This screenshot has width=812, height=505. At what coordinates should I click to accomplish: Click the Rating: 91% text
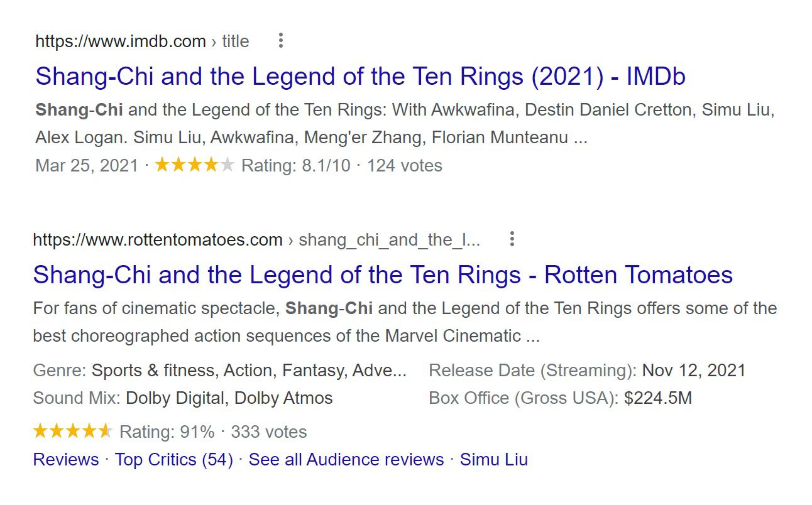pyautogui.click(x=167, y=432)
